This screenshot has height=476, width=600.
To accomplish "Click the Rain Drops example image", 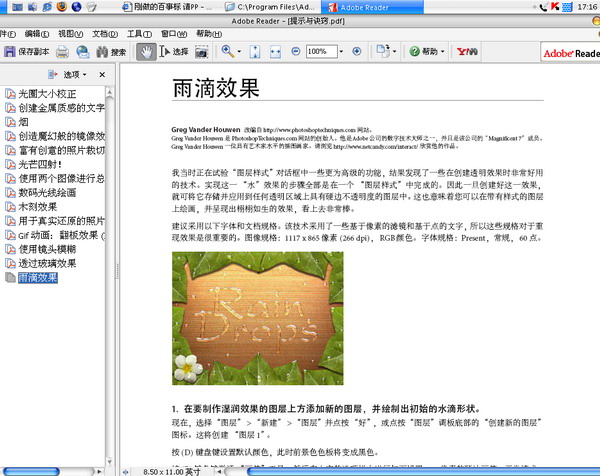I will point(258,318).
